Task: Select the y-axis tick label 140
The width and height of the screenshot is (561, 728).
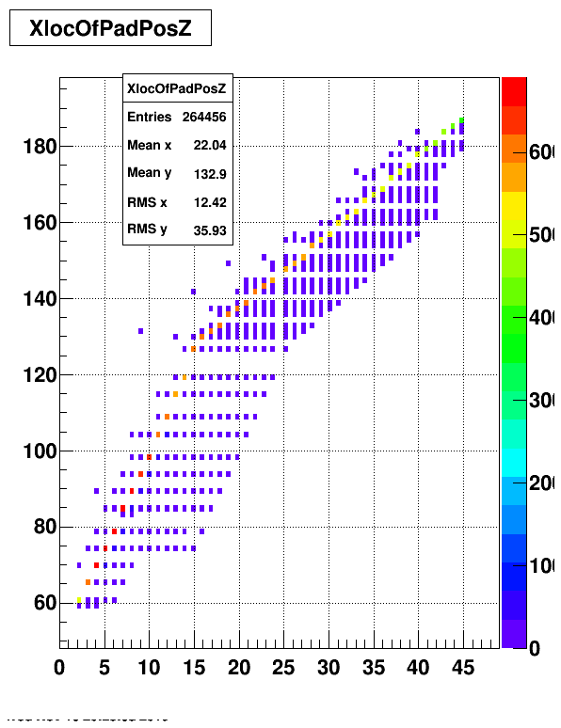Action: click(x=40, y=298)
